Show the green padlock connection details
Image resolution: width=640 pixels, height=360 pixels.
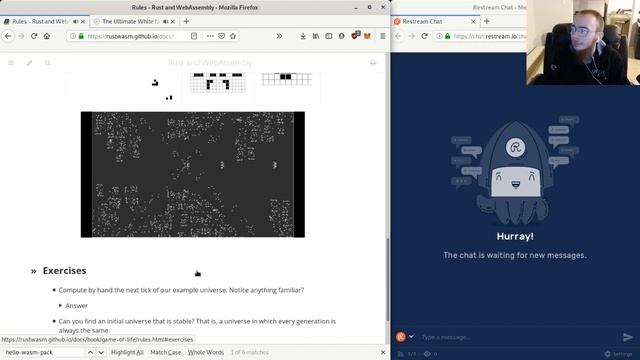pyautogui.click(x=81, y=36)
